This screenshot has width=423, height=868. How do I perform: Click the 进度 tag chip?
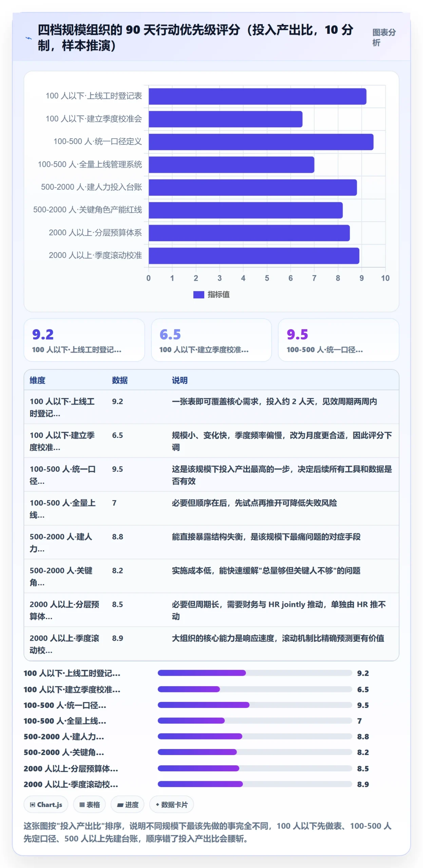tap(128, 804)
